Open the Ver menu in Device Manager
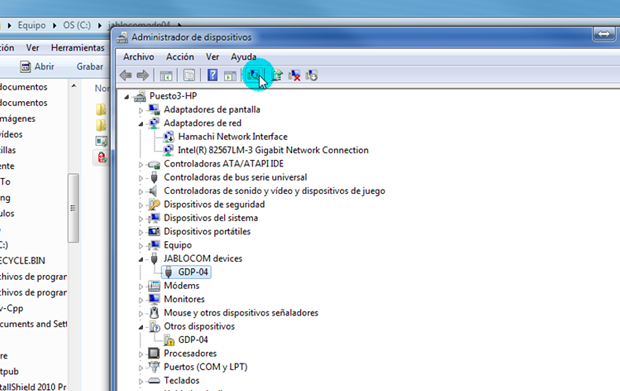Viewport: 620px width, 391px height. coord(212,57)
